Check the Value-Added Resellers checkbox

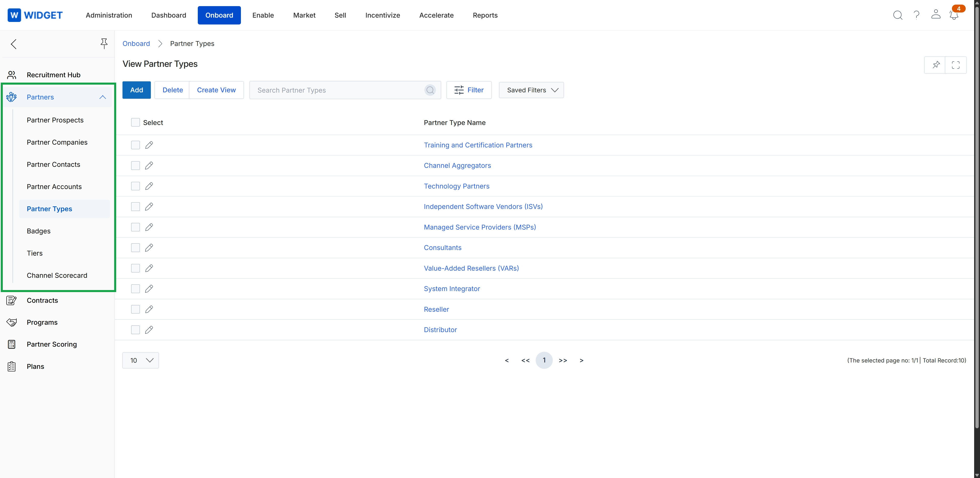click(136, 268)
